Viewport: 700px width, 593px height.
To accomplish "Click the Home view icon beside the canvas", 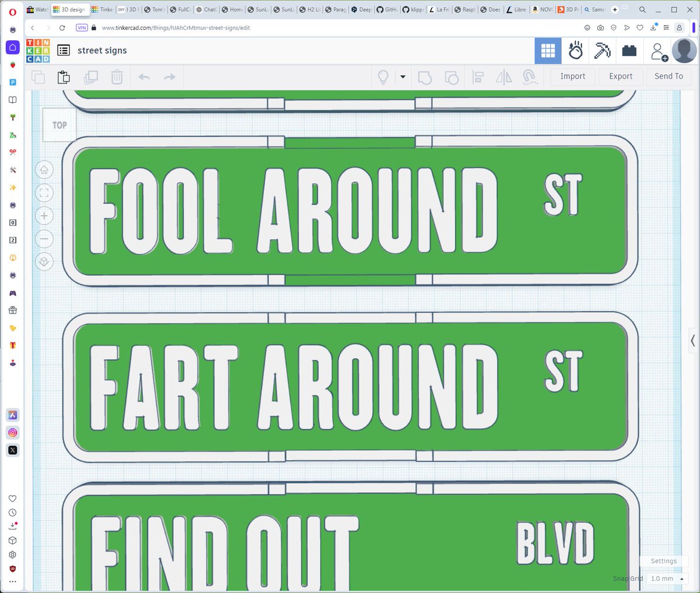I will point(44,170).
